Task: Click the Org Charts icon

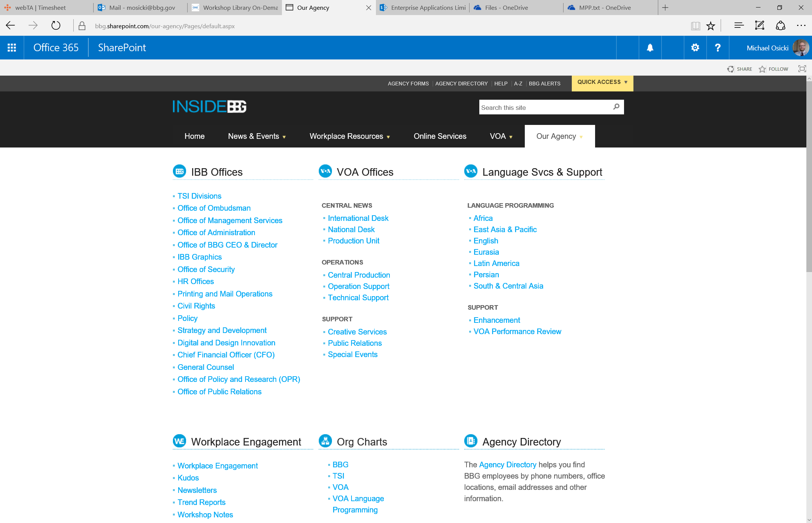Action: coord(325,441)
